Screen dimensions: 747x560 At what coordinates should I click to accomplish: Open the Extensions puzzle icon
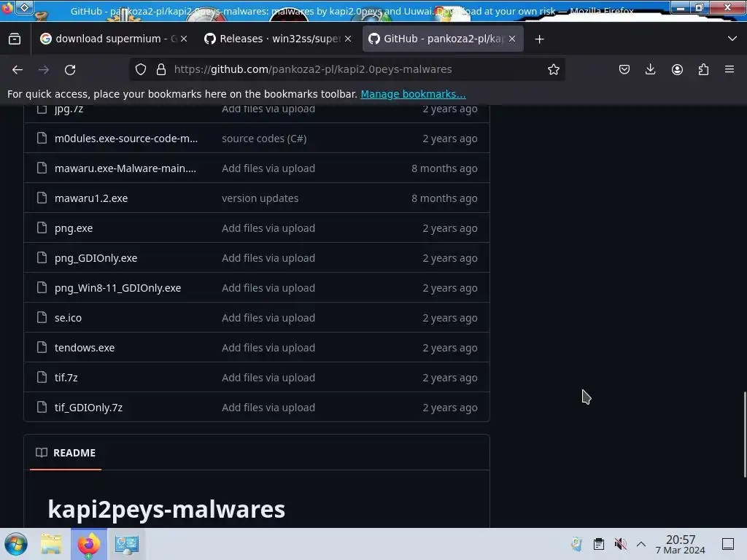click(703, 69)
